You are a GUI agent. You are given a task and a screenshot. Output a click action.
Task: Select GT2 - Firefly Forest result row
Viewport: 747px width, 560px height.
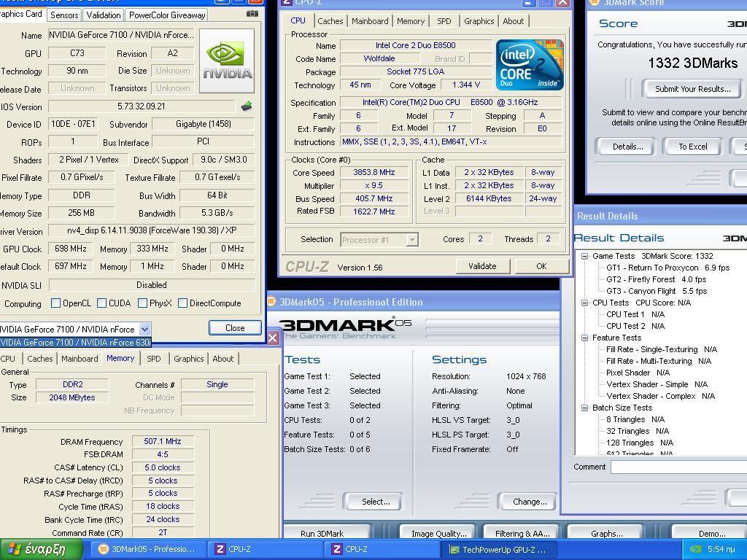[x=656, y=279]
